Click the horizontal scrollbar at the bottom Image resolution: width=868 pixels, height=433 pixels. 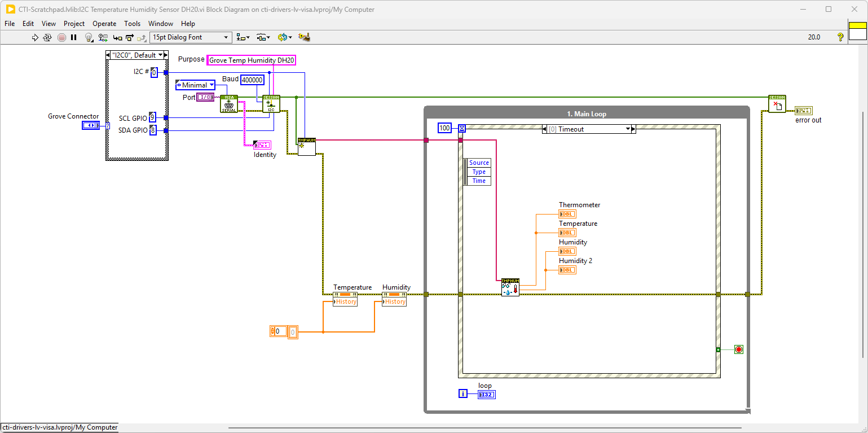(485, 428)
